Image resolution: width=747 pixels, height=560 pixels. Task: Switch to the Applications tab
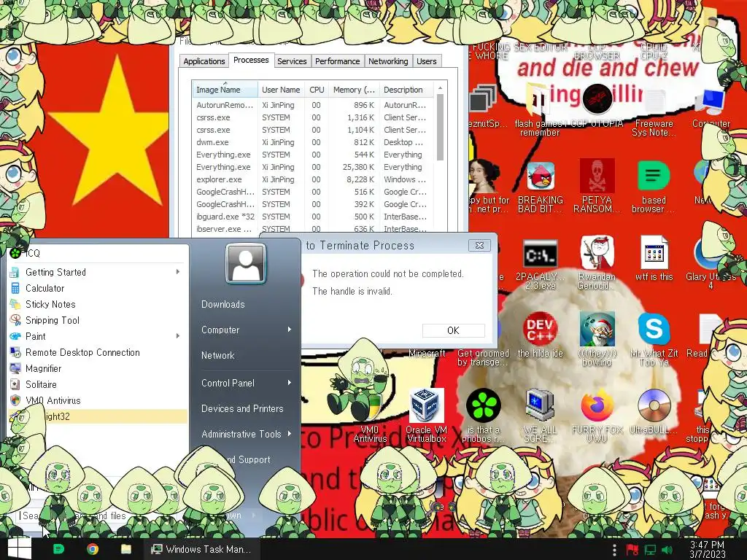204,61
